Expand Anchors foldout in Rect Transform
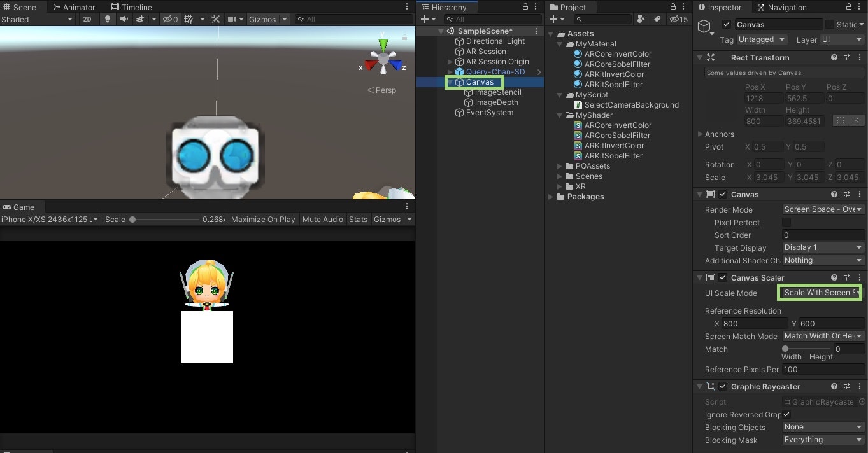The image size is (868, 453). coord(701,134)
